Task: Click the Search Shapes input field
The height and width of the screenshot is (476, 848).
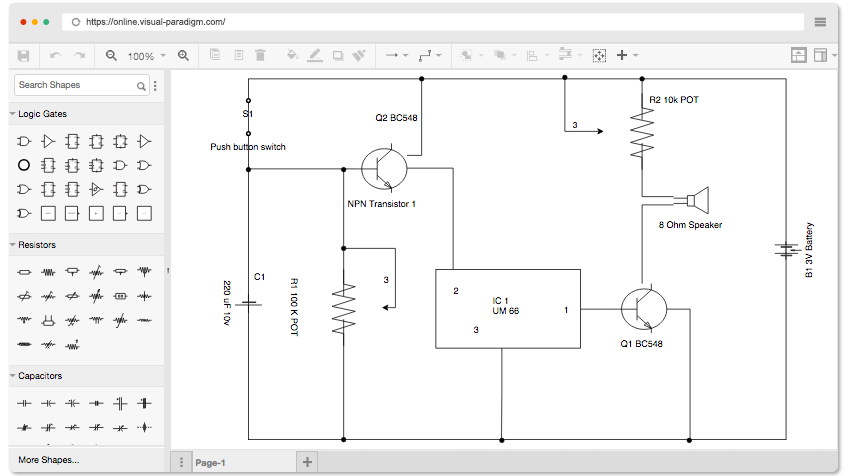Action: pos(81,85)
